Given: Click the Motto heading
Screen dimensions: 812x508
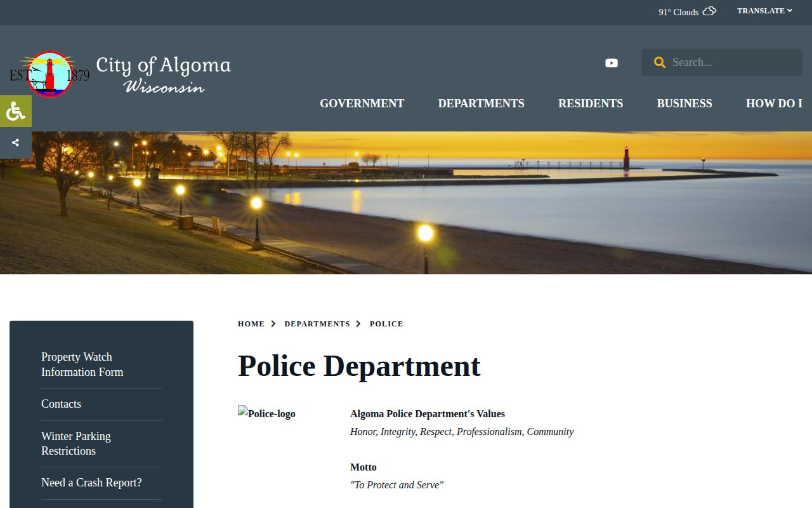Looking at the screenshot, I should 363,467.
